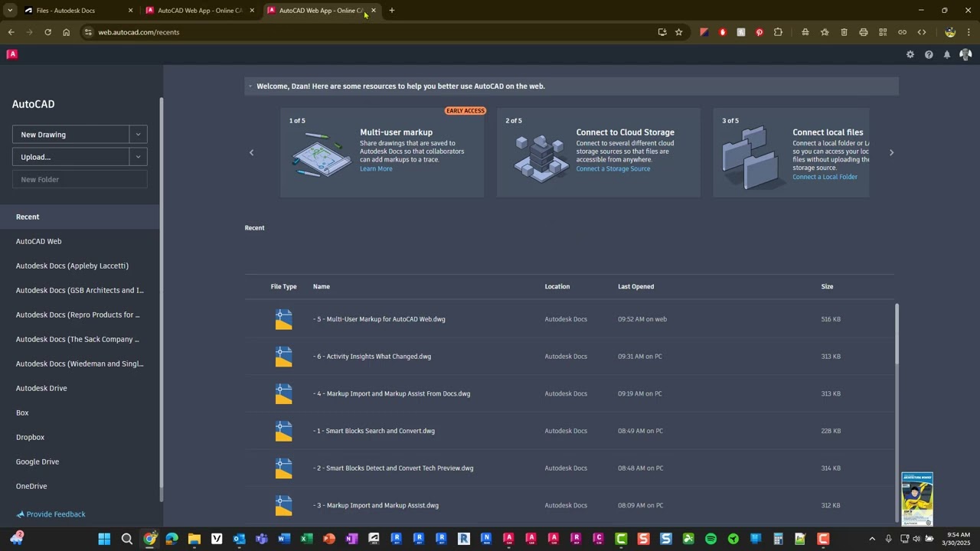Click the DWG file icon for Multi-User Markup
The width and height of the screenshot is (980, 551).
(x=284, y=319)
